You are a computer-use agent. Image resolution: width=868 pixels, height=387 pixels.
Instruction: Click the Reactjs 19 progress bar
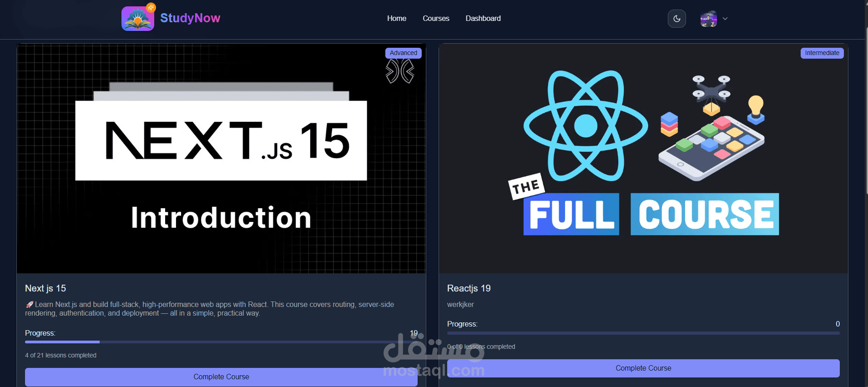(643, 333)
